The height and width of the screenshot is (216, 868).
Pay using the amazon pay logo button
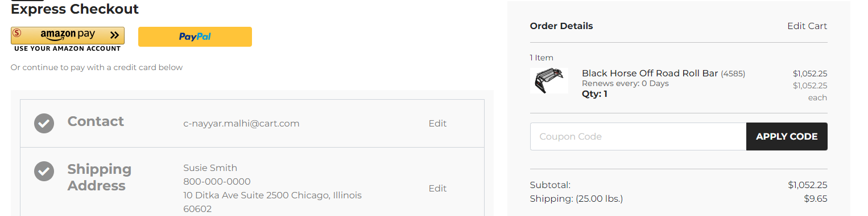click(x=68, y=35)
